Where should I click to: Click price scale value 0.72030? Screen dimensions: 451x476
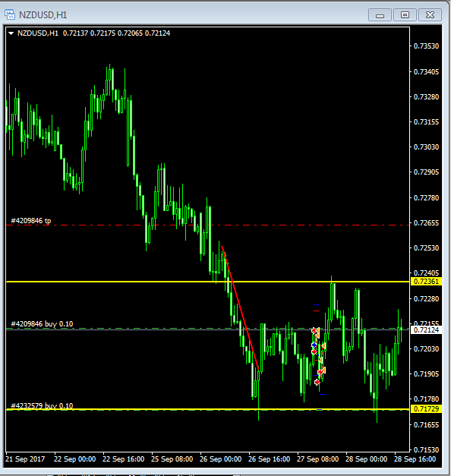click(427, 349)
